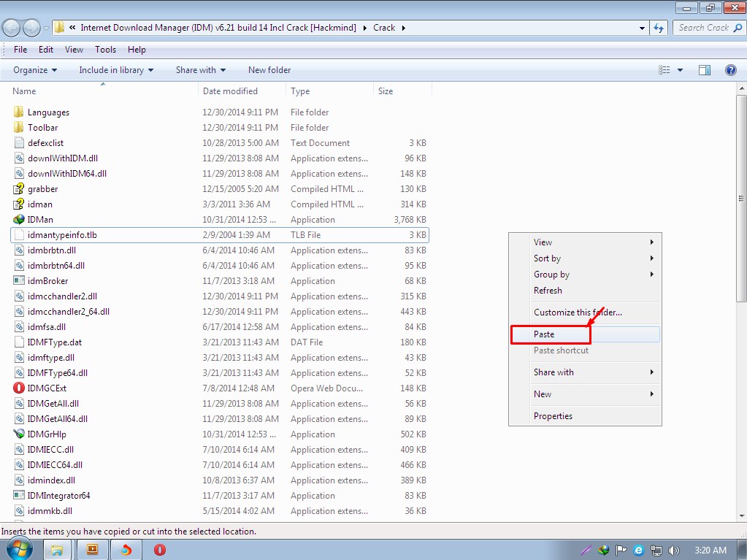Screen dimensions: 747x560
Task: Sort by the Type column header
Action: tap(329, 91)
